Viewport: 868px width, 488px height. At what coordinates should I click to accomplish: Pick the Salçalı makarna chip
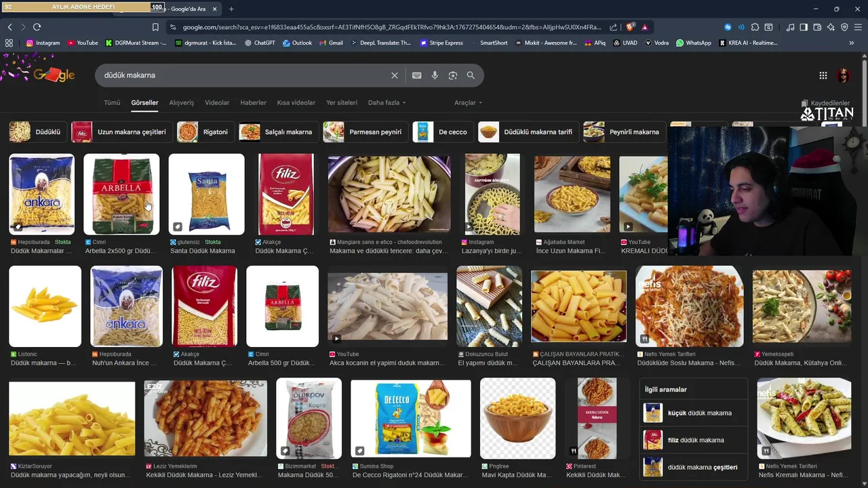point(279,132)
